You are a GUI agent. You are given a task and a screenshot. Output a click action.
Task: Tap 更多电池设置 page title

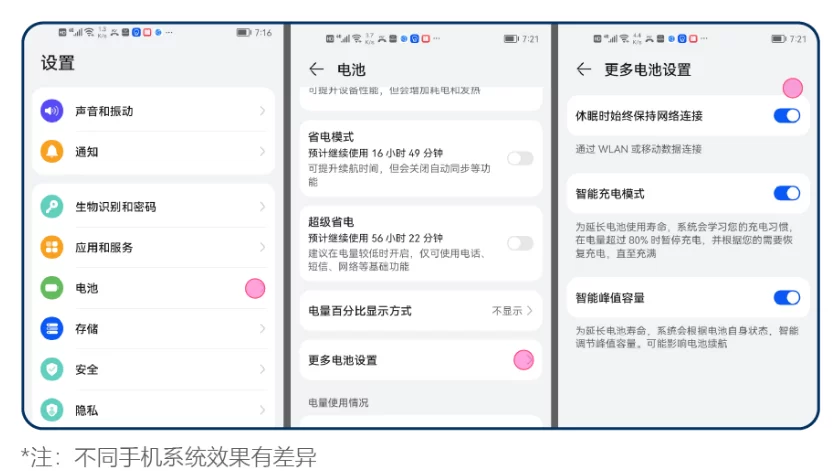point(648,70)
